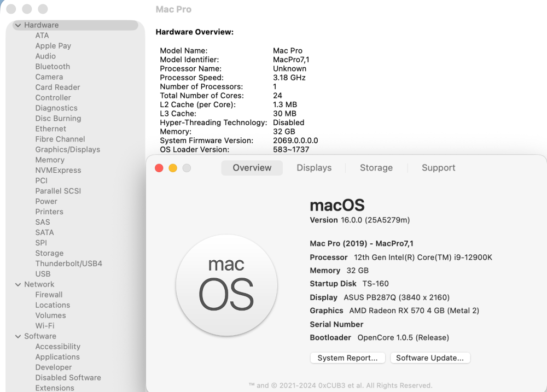The width and height of the screenshot is (547, 392).
Task: Click the OpenCore 1.0.5 (Release) bootloader text
Action: 403,337
